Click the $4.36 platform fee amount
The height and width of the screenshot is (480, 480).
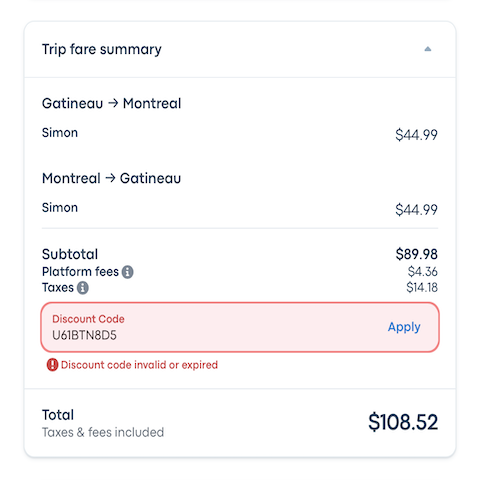coord(423,272)
